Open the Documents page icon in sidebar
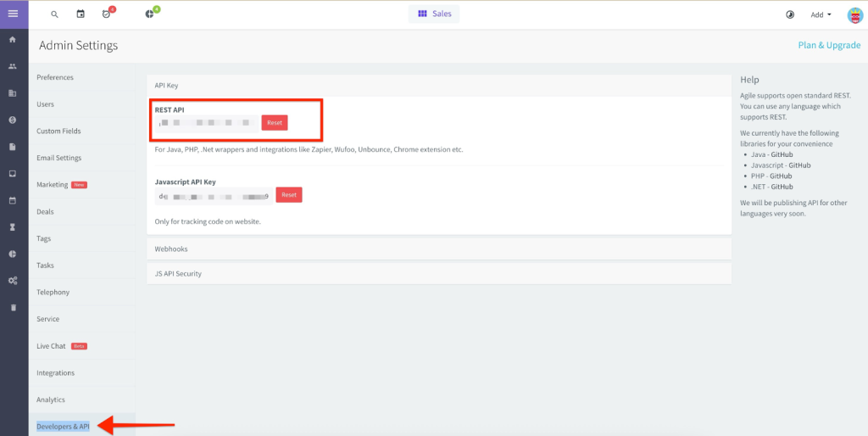 13,147
